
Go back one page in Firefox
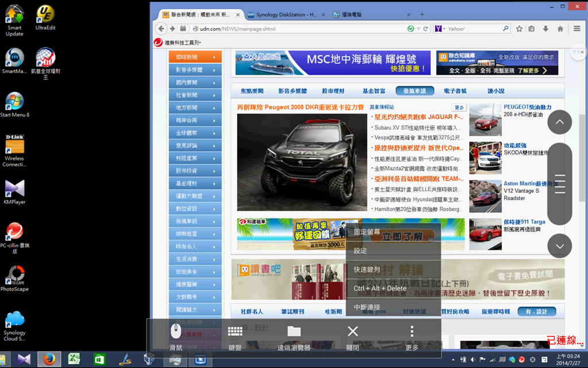click(x=161, y=29)
